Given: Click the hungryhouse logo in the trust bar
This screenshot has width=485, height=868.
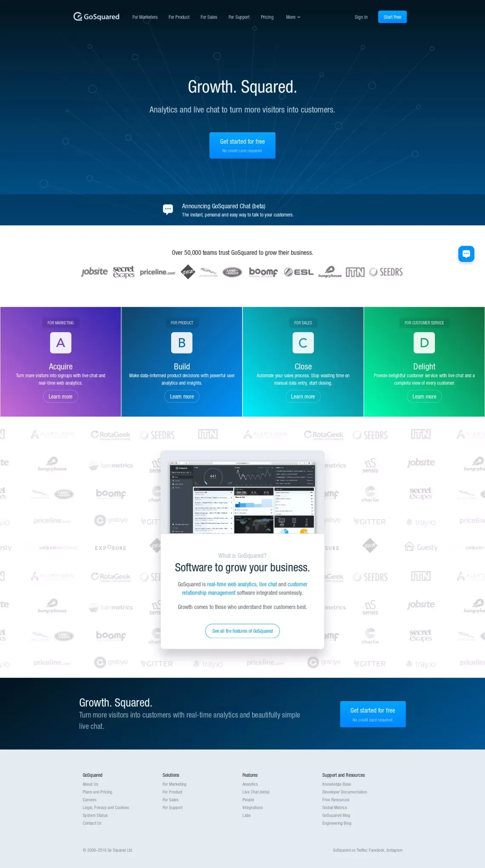Looking at the screenshot, I should [330, 272].
